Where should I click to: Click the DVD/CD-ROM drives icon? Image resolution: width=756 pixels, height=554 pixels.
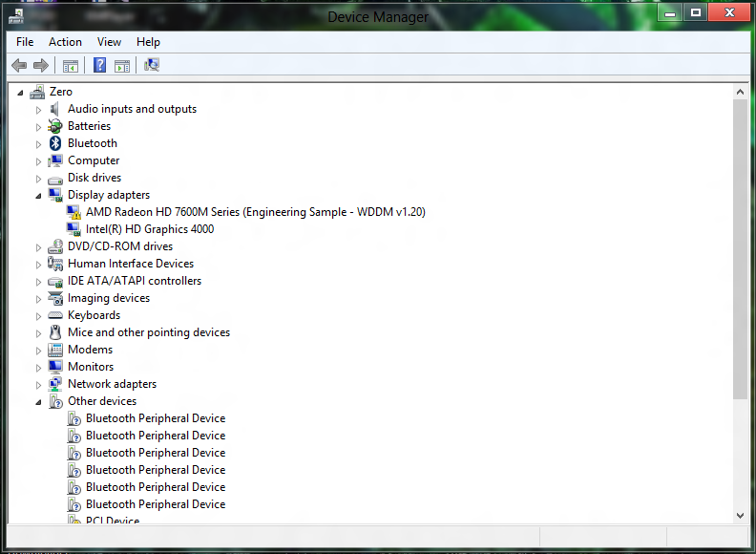click(x=55, y=246)
